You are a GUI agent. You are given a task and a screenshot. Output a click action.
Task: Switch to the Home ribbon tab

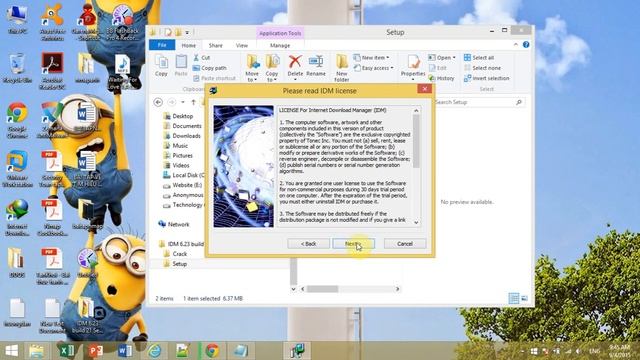(189, 45)
